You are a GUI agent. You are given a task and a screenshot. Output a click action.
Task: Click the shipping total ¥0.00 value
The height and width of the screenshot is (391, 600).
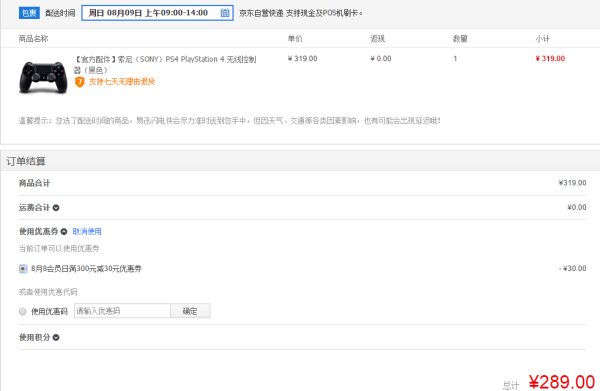click(x=577, y=207)
